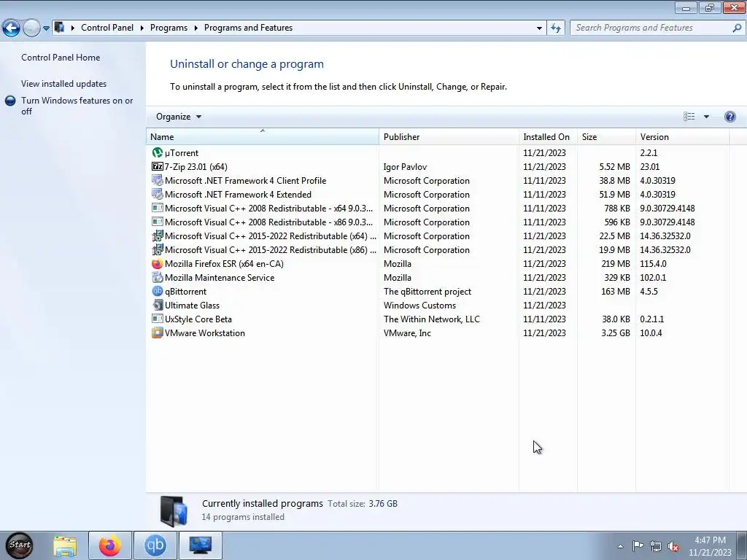Open the help button in toolbar
Screen dimensions: 747x560
(x=729, y=117)
